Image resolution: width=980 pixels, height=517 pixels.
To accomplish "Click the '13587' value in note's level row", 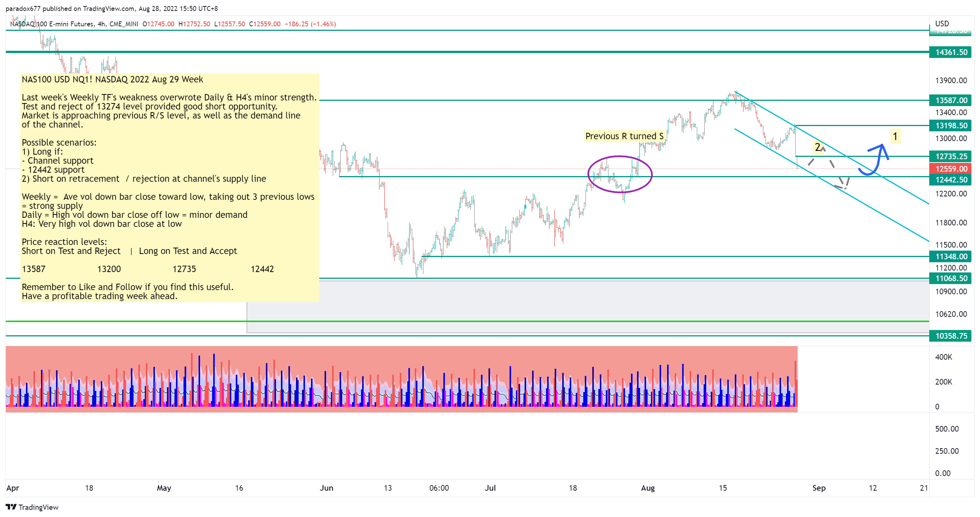I will (33, 269).
